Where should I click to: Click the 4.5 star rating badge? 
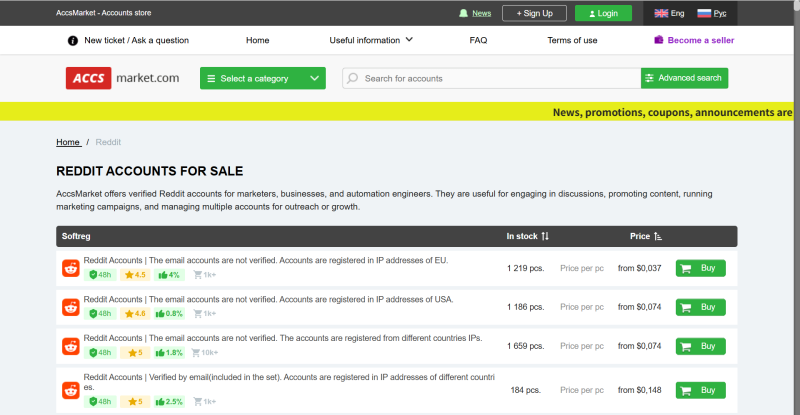coord(134,275)
